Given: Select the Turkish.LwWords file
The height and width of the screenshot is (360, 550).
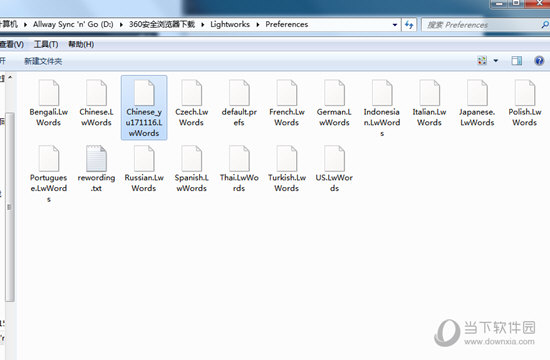Looking at the screenshot, I should pyautogui.click(x=287, y=169).
